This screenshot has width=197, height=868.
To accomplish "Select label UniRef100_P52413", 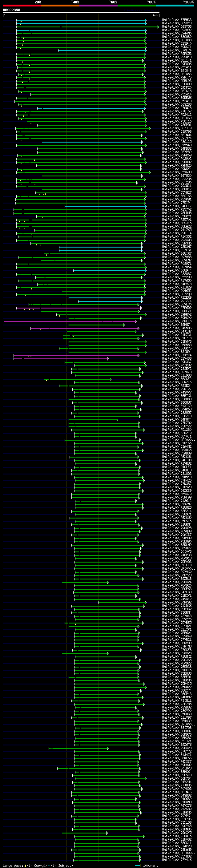I will coord(177,101).
